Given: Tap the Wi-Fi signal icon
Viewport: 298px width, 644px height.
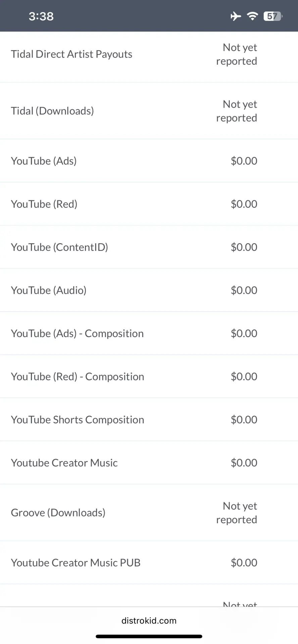Looking at the screenshot, I should coord(252,16).
